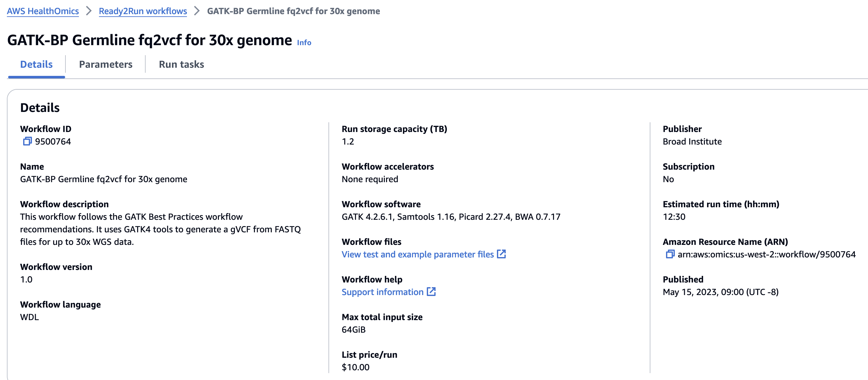868x380 pixels.
Task: Copy the Amazon Resource Name ARN
Action: click(670, 254)
